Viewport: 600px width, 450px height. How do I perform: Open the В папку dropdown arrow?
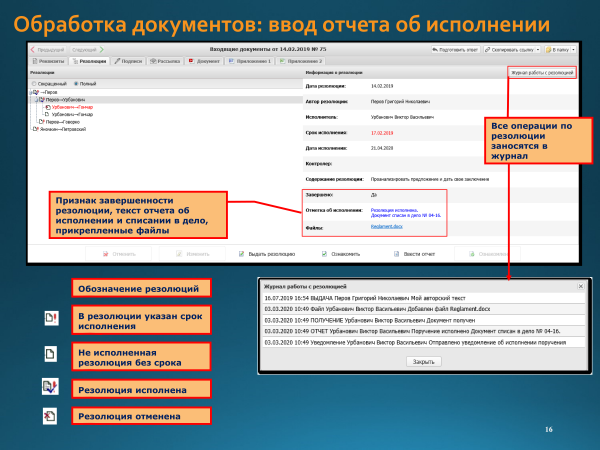click(573, 47)
